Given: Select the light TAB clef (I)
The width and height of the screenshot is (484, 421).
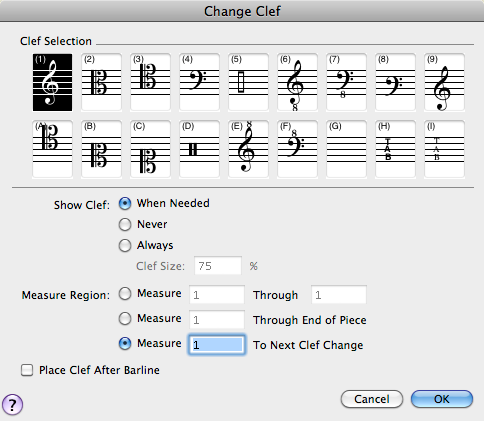Looking at the screenshot, I should (x=444, y=149).
